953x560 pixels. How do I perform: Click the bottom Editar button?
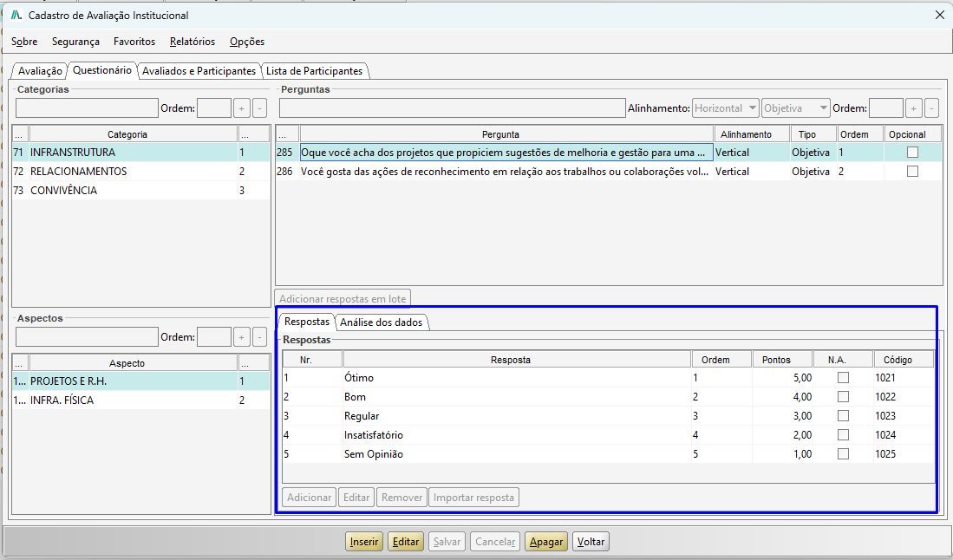pyautogui.click(x=405, y=542)
